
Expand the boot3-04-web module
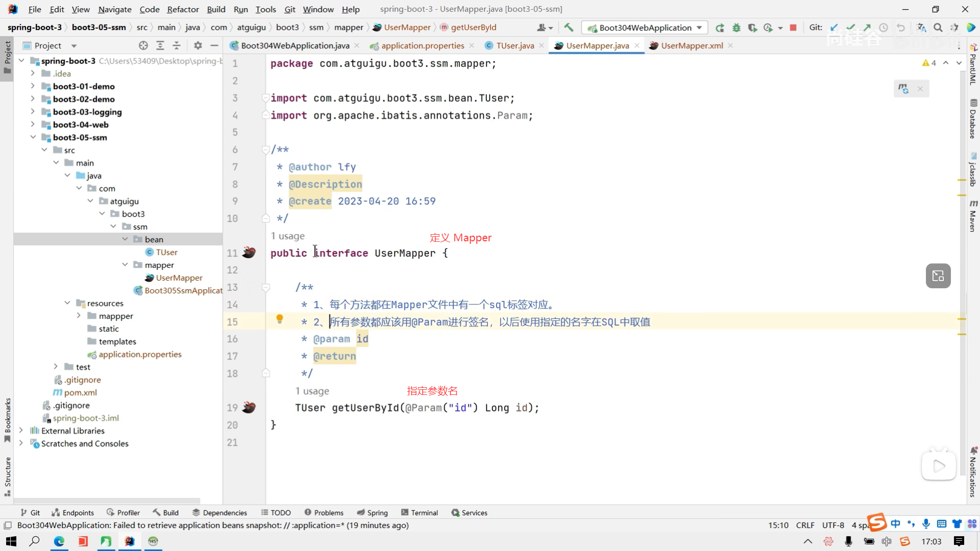click(x=33, y=124)
